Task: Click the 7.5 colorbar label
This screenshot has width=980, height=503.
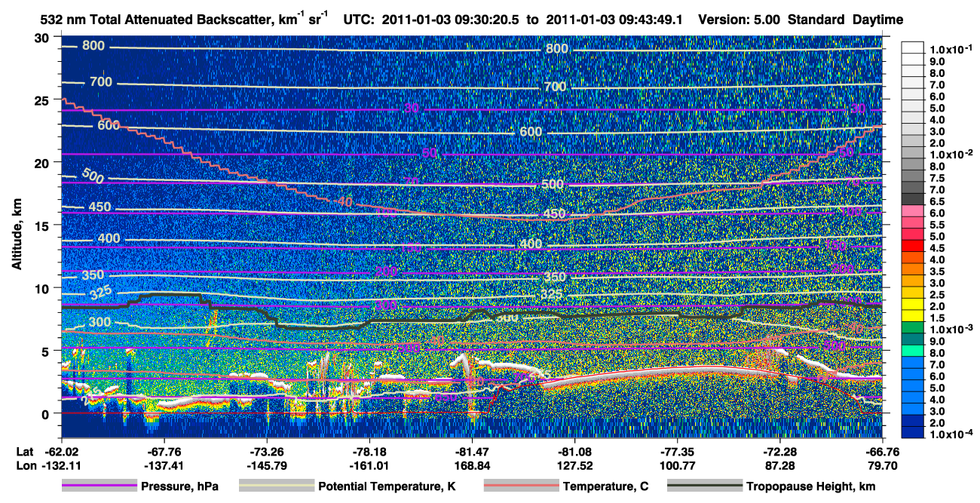Action: (936, 178)
